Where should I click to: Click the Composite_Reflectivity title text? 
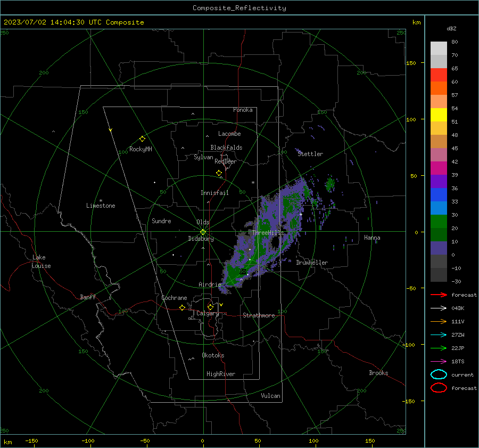tap(239, 8)
